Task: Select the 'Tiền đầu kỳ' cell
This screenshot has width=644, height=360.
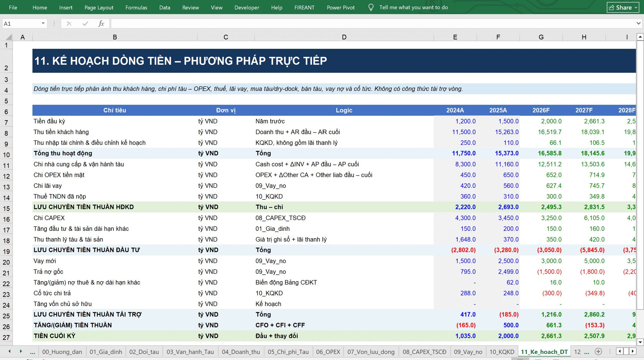Action: point(115,121)
